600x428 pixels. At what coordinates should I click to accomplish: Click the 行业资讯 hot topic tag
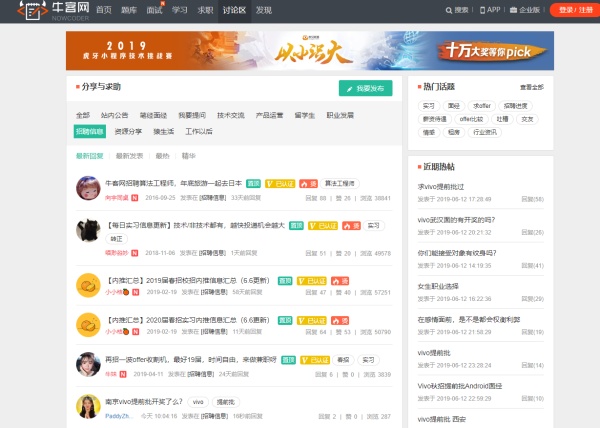(485, 132)
